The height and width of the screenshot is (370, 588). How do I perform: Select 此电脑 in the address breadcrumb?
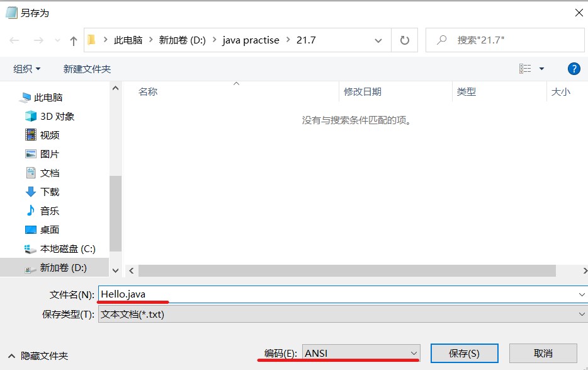(128, 40)
